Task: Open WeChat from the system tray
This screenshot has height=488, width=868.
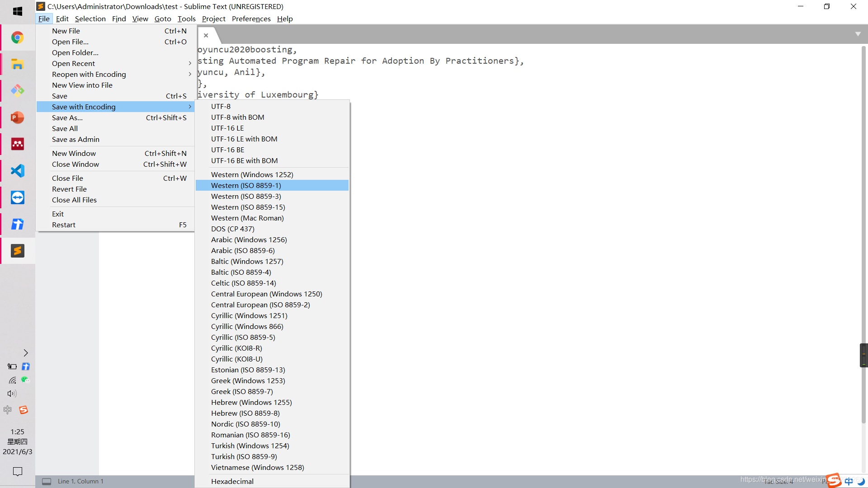Action: [26, 380]
